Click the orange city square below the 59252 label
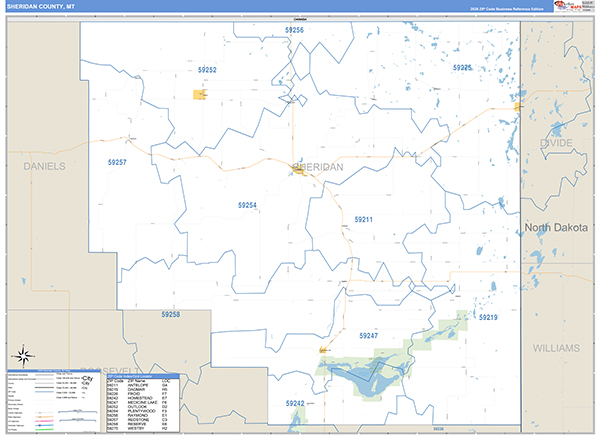Viewport: 600px width, 435px height. coord(199,94)
